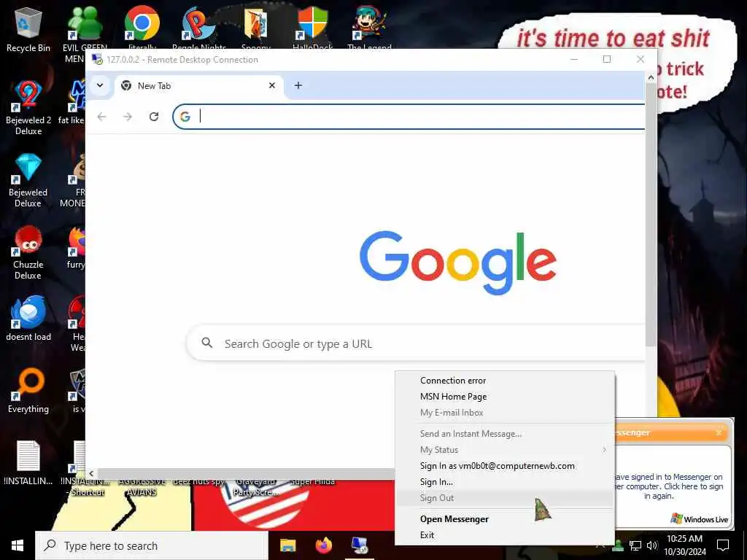Choose Send an Instant Message...
This screenshot has height=560, width=747.
point(505,433)
